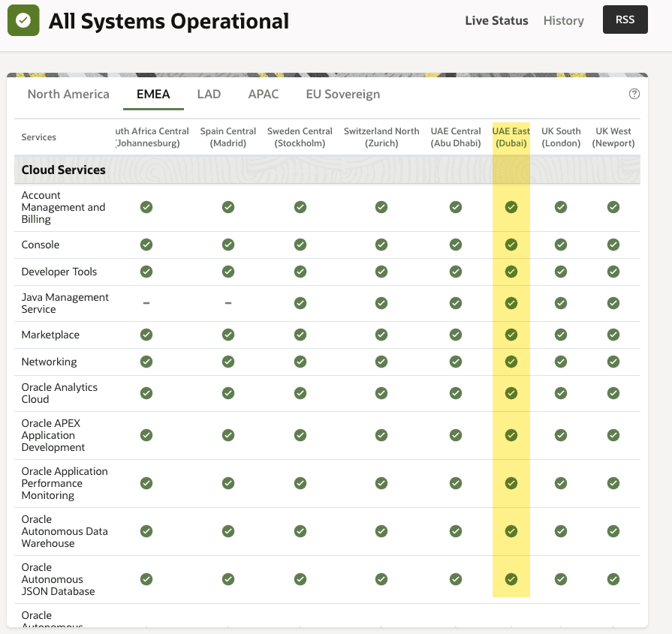Image resolution: width=672 pixels, height=634 pixels.
Task: Click Console status icon for UAE East (Dubai)
Action: coord(511,245)
